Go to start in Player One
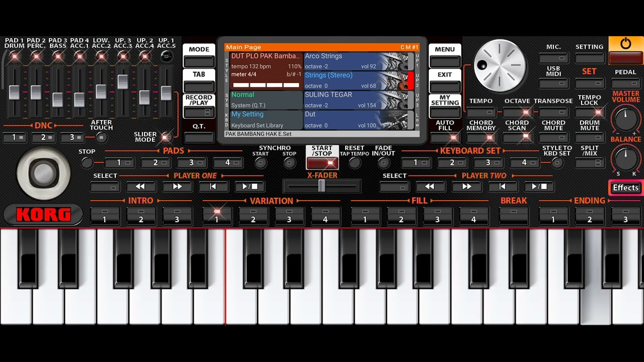 tap(213, 187)
